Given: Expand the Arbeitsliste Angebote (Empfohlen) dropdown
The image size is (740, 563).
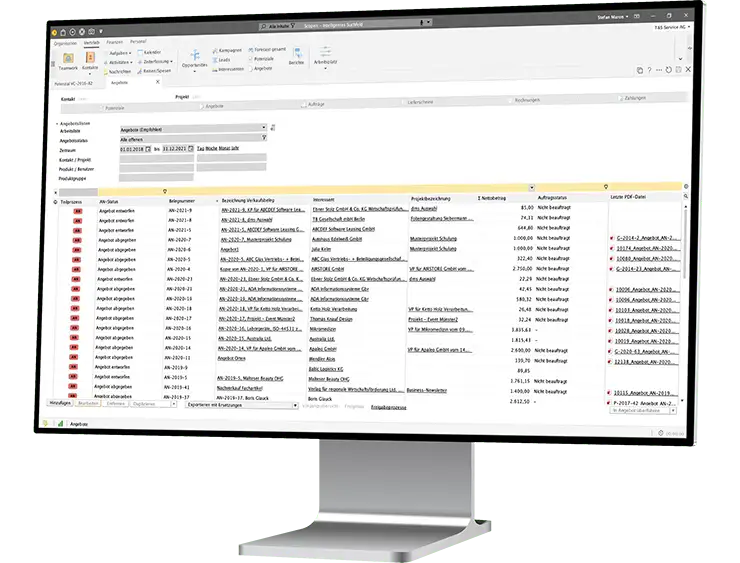Looking at the screenshot, I should pyautogui.click(x=263, y=127).
